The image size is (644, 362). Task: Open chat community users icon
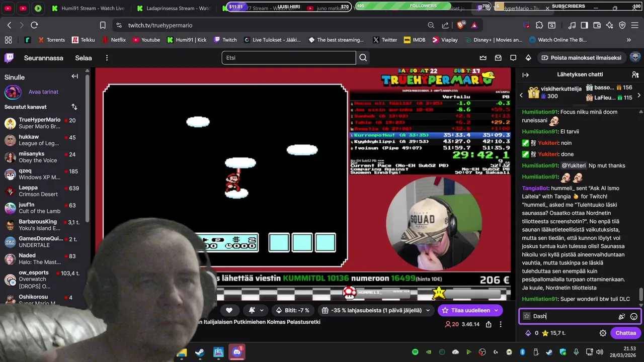(635, 74)
